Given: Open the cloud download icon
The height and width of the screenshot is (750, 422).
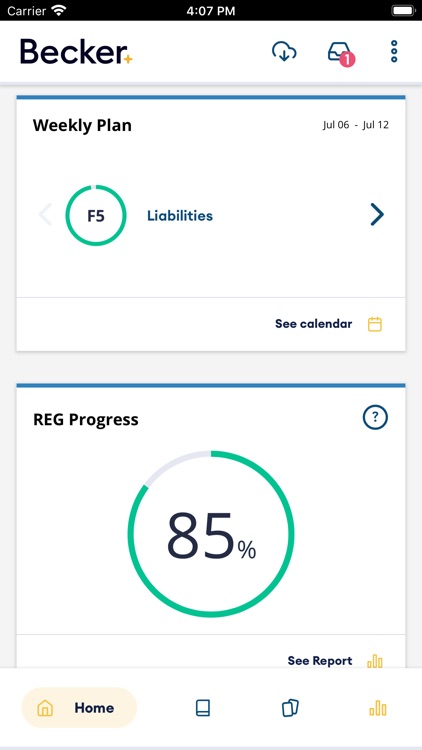Looking at the screenshot, I should coord(284,51).
